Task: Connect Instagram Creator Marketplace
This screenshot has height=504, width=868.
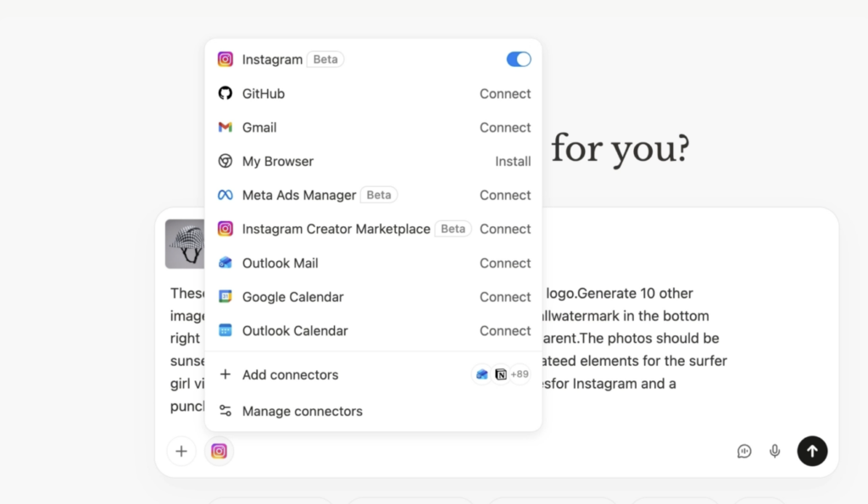Action: 505,229
